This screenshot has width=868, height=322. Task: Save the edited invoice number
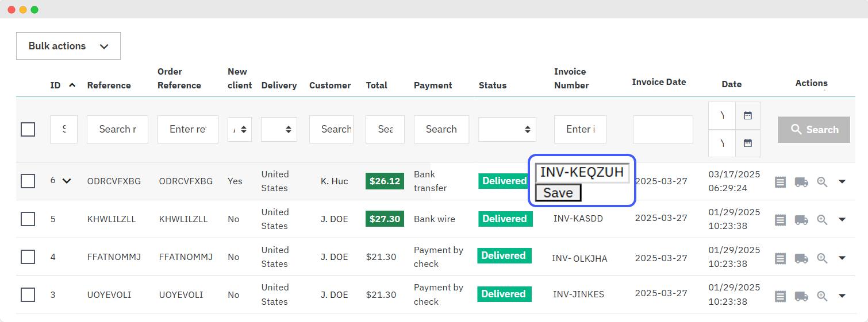(558, 193)
